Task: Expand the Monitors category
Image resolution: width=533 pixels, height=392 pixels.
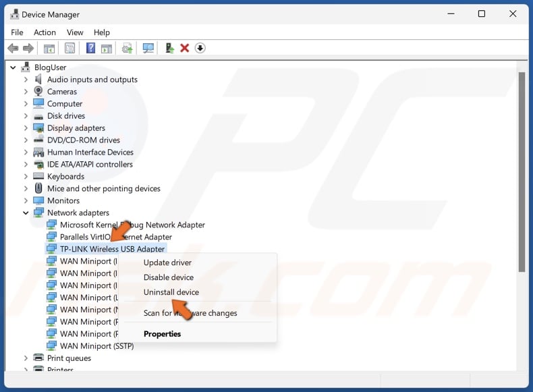Action: (x=26, y=200)
